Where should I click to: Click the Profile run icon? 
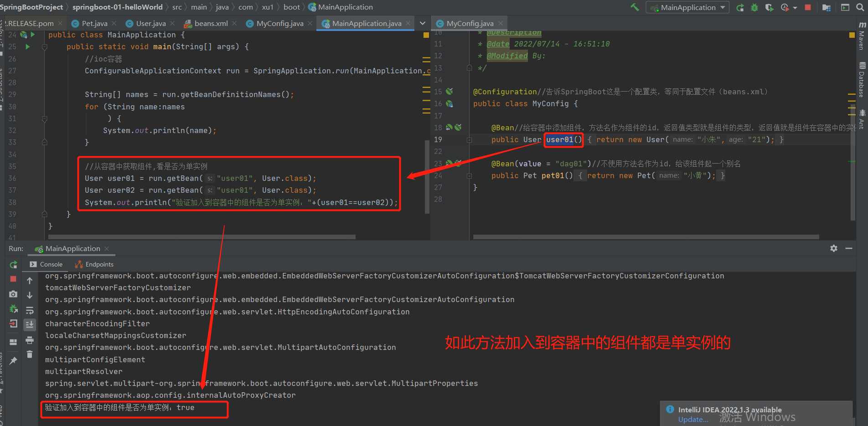click(x=785, y=7)
